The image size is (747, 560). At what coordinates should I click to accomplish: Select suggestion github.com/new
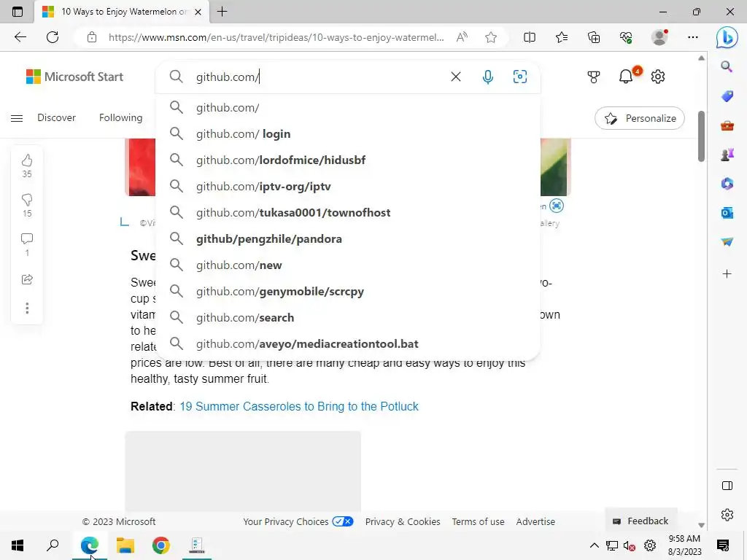click(348, 265)
